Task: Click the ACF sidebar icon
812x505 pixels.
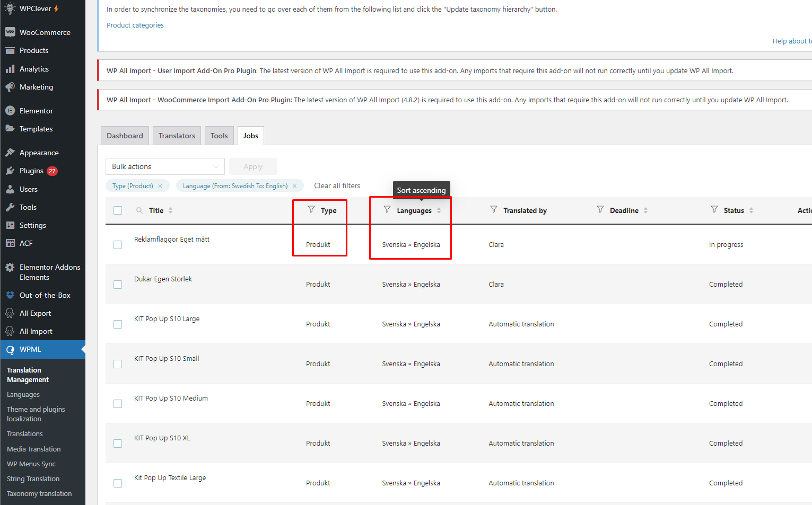Action: click(10, 243)
